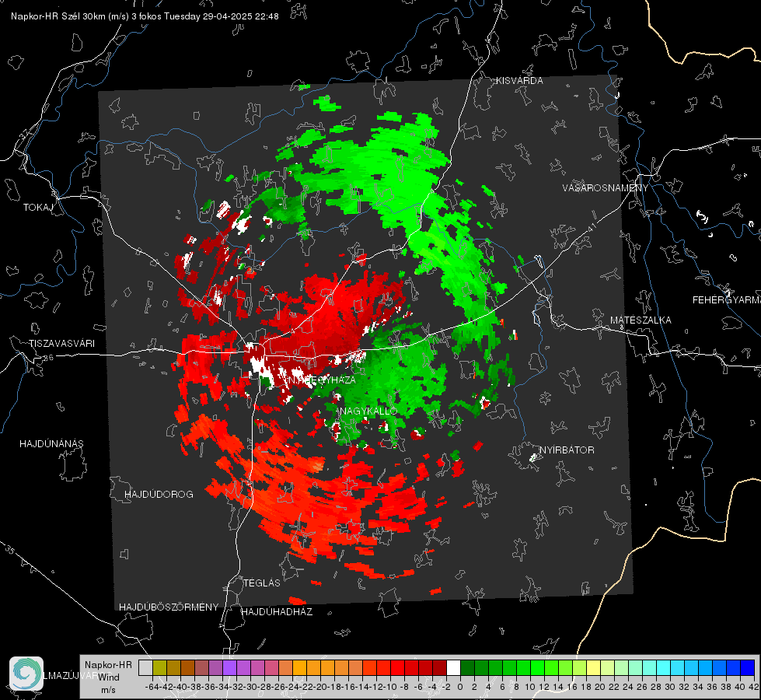761x700 pixels.
Task: Click the KISVÁRDA city label
Action: 519,81
